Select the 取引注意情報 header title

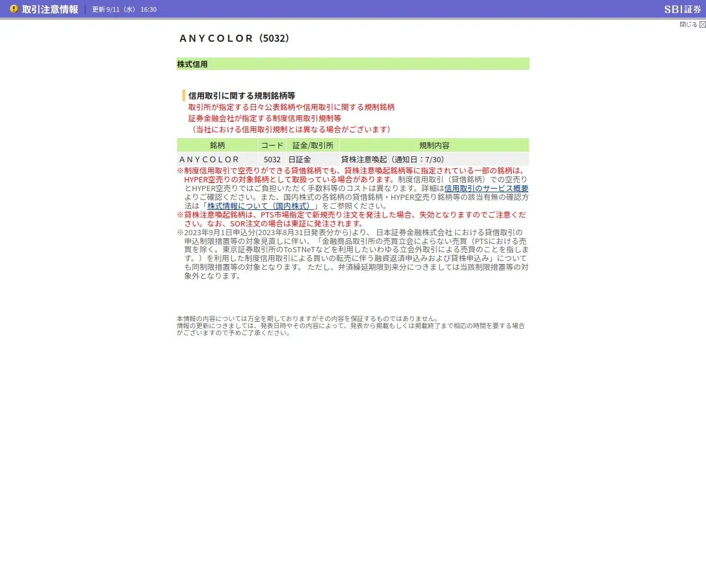[x=50, y=9]
